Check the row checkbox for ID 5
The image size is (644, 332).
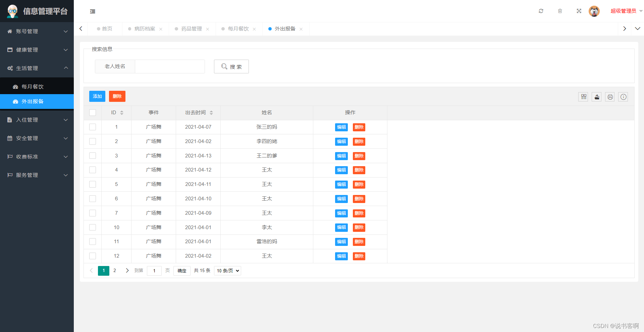coord(93,184)
